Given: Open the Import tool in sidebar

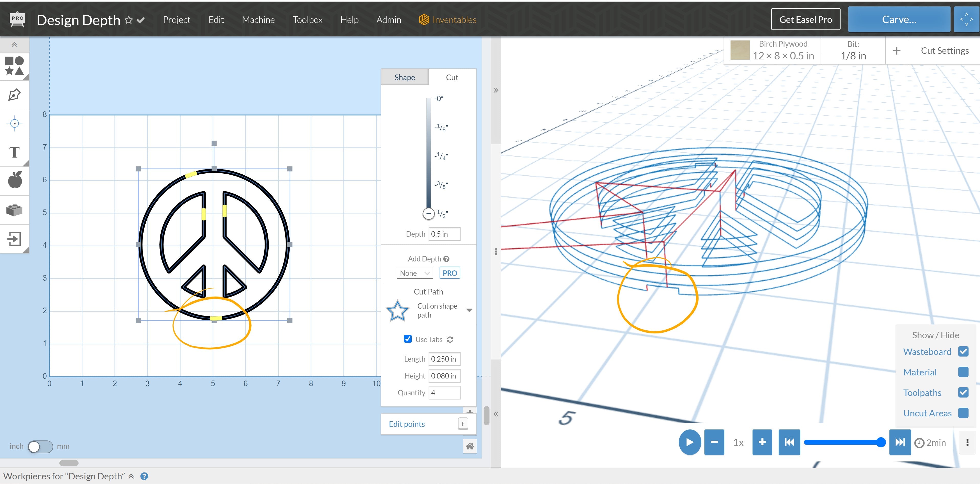Looking at the screenshot, I should 14,238.
